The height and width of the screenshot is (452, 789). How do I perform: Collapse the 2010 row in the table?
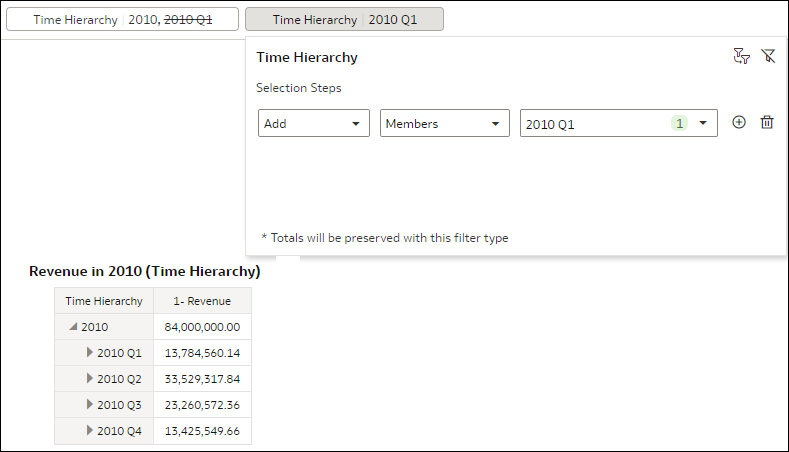[x=73, y=327]
